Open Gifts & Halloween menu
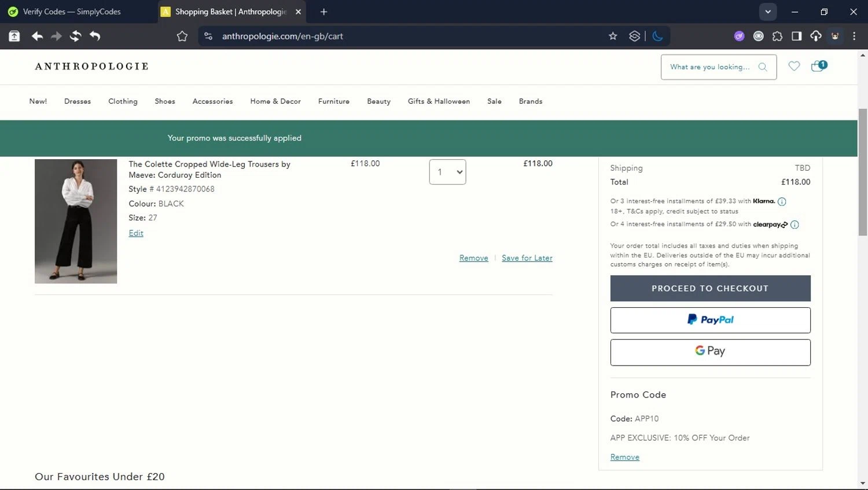 click(x=439, y=101)
